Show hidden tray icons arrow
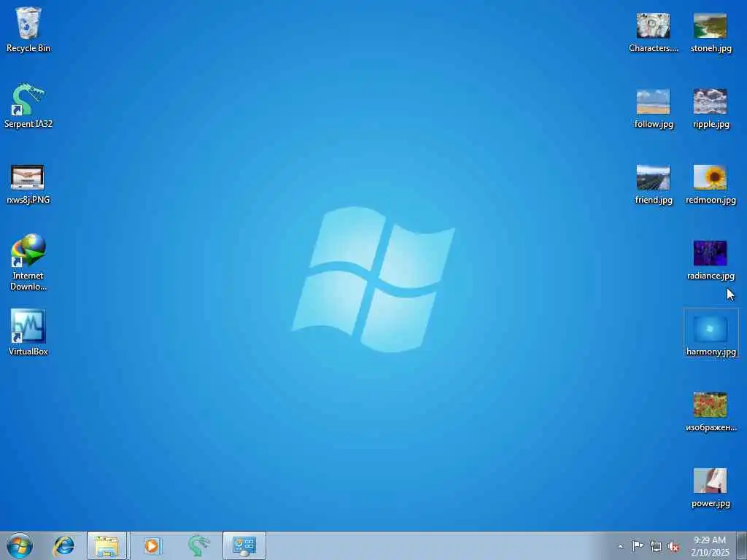The width and height of the screenshot is (747, 560). (x=620, y=546)
